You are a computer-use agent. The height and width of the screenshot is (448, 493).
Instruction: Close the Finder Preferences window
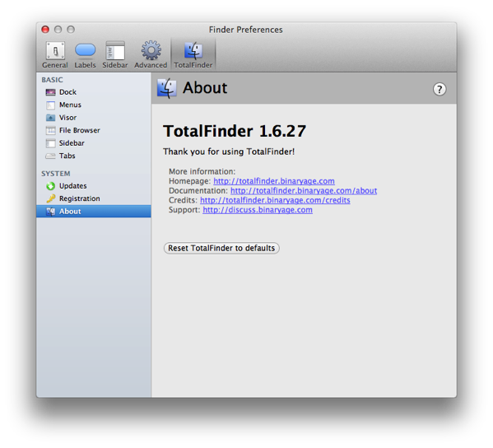click(x=45, y=30)
